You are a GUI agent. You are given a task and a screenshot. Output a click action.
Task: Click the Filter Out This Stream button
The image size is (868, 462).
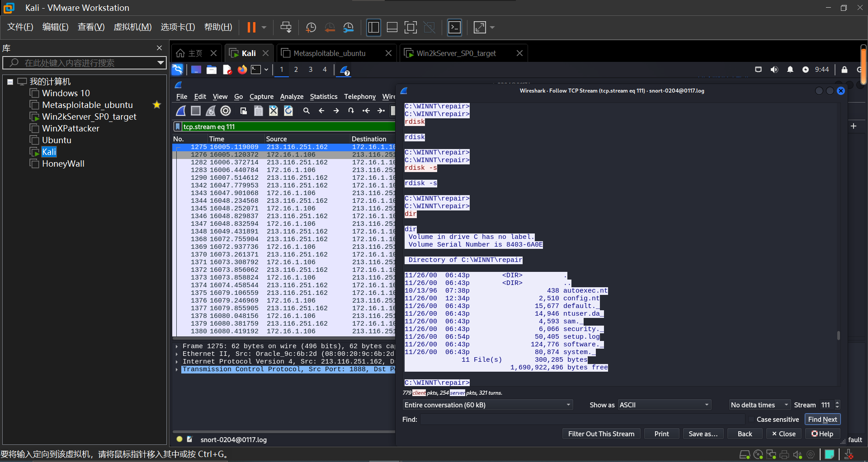[x=601, y=434]
